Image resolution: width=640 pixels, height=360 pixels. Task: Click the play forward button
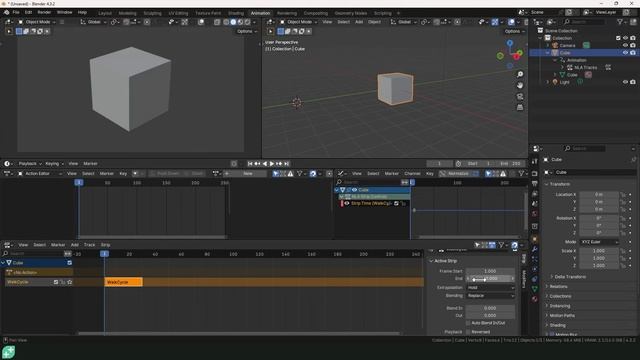[x=272, y=164]
